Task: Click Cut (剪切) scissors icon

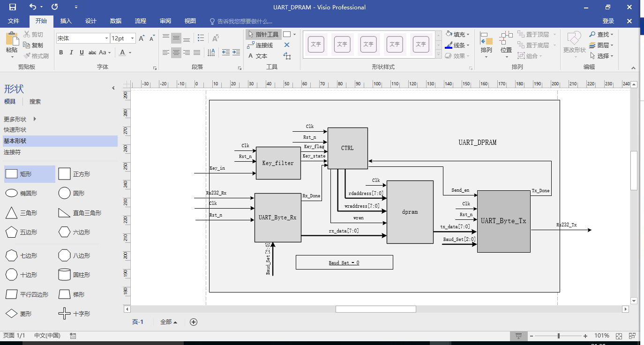Action: (26, 35)
